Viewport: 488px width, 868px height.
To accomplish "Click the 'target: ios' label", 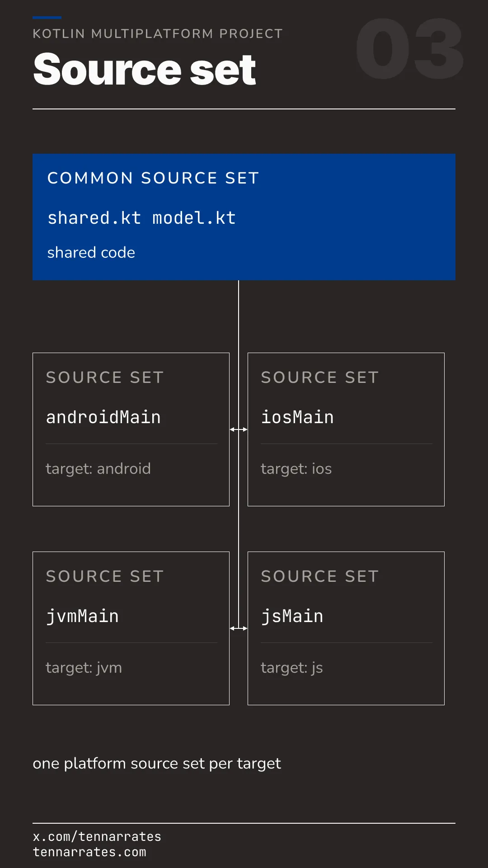I will 296,469.
